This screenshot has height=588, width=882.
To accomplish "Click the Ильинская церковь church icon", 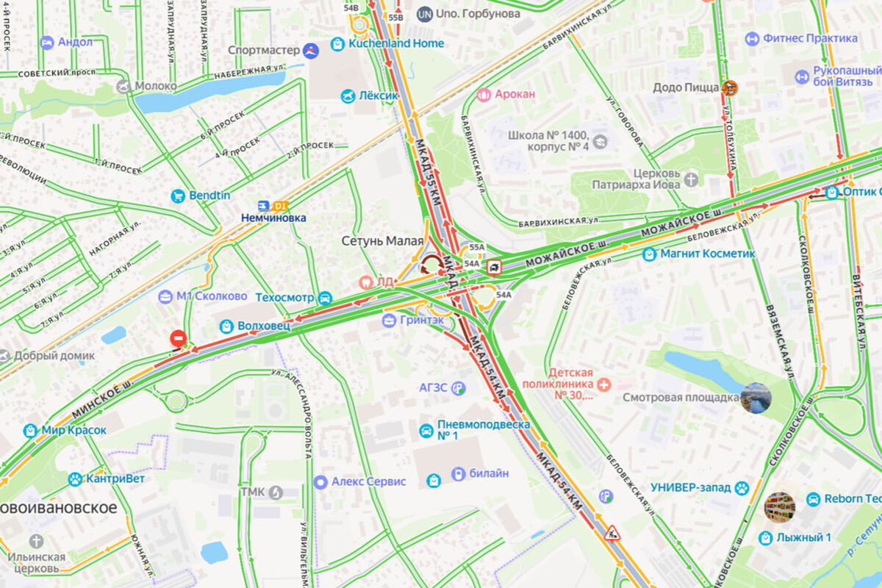I will pos(36,541).
